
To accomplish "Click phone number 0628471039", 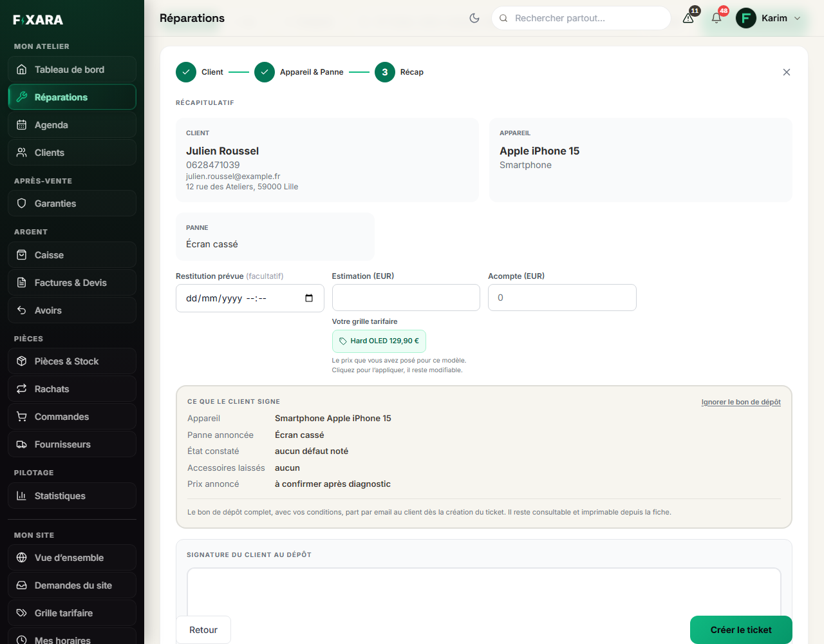I will [x=213, y=165].
